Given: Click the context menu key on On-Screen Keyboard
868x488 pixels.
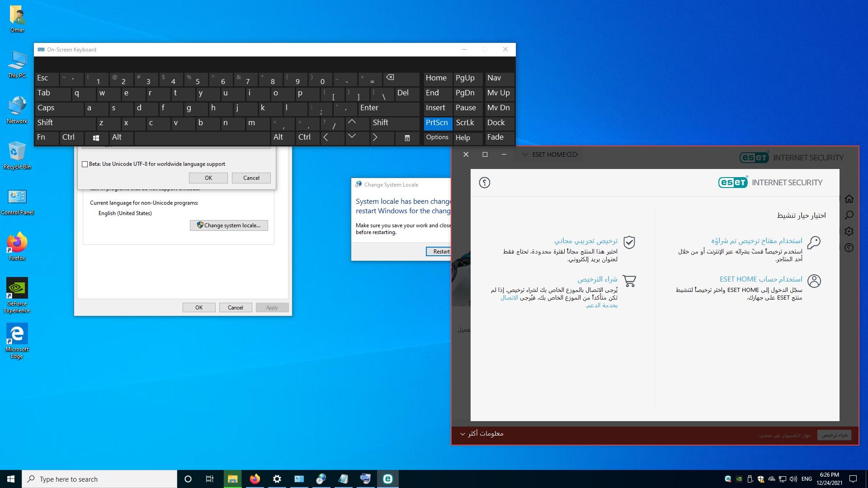Looking at the screenshot, I should point(407,137).
